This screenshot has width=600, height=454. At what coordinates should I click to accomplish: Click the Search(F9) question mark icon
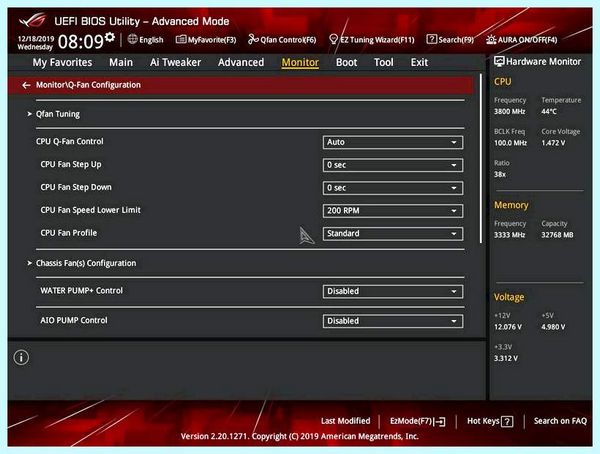[431, 39]
